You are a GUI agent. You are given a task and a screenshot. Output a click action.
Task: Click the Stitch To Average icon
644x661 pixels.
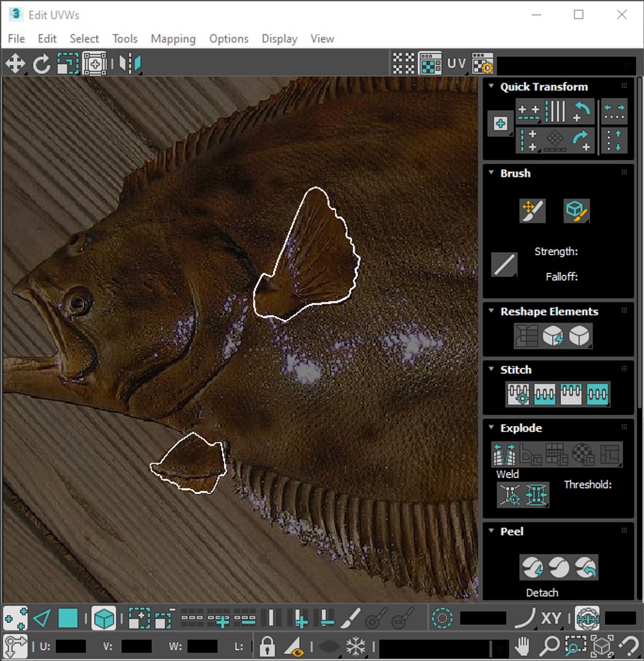pyautogui.click(x=544, y=394)
